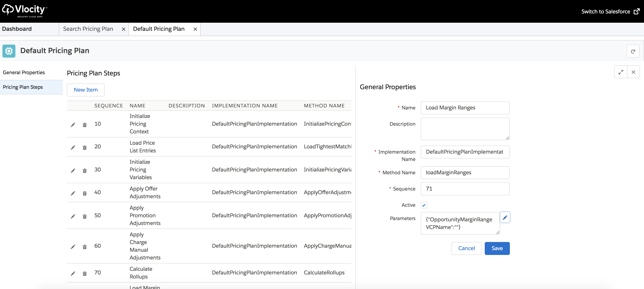The image size is (644, 289).
Task: Select the CalculateRollups method name cell
Action: (x=324, y=273)
